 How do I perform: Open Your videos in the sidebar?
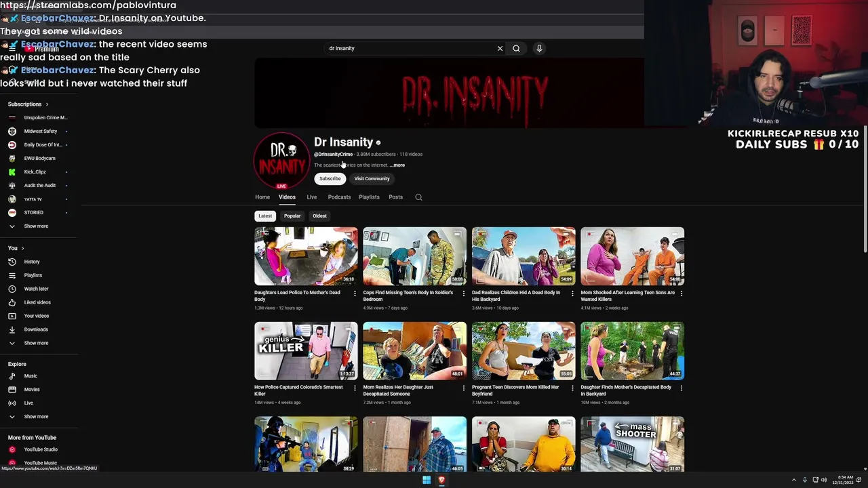[x=37, y=316]
